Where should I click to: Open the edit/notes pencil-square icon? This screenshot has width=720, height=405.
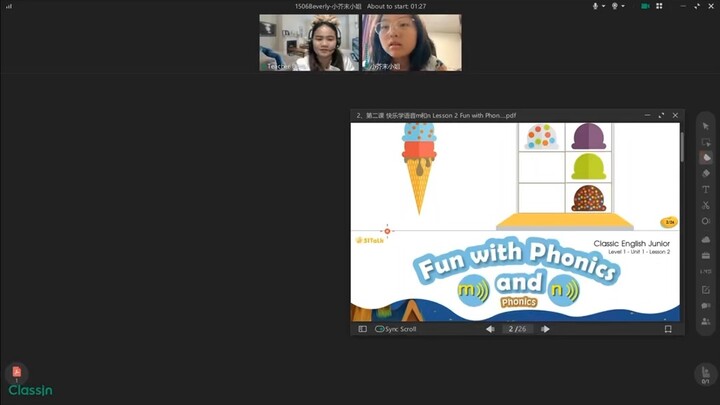[x=706, y=290]
